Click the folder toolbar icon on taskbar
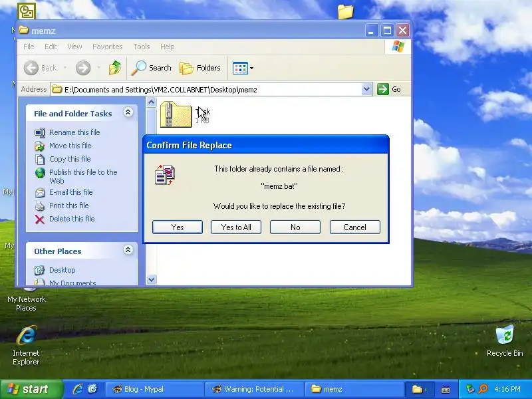532x399 pixels. [417, 389]
